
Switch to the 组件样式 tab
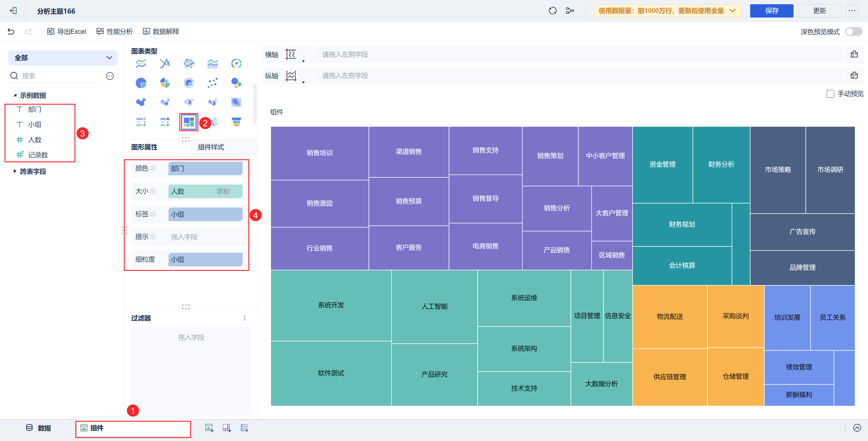[211, 147]
